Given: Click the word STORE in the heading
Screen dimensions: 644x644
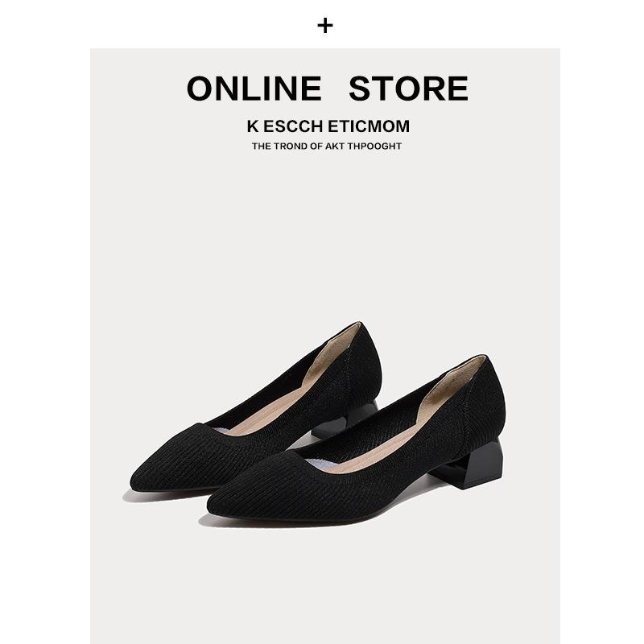Looking at the screenshot, I should tap(408, 89).
